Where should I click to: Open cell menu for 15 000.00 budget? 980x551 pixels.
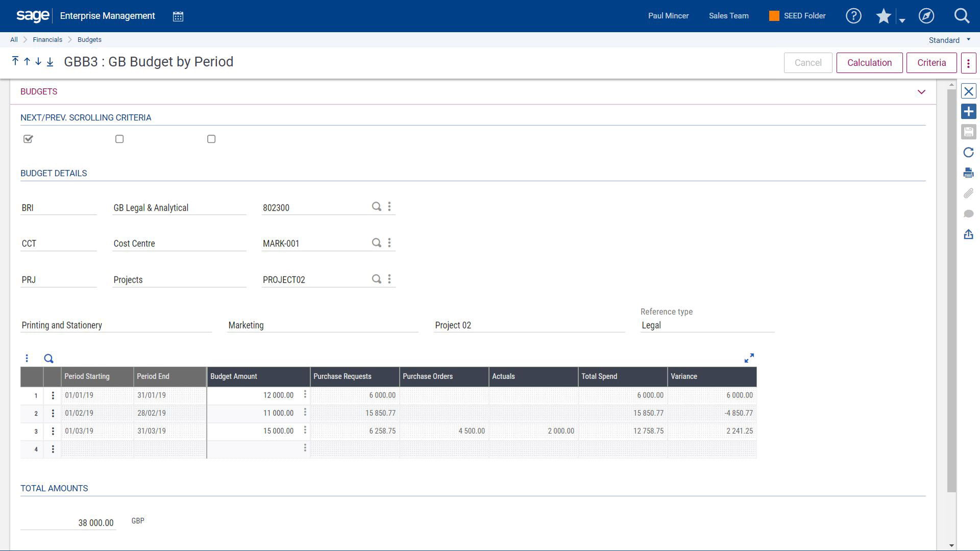point(305,430)
